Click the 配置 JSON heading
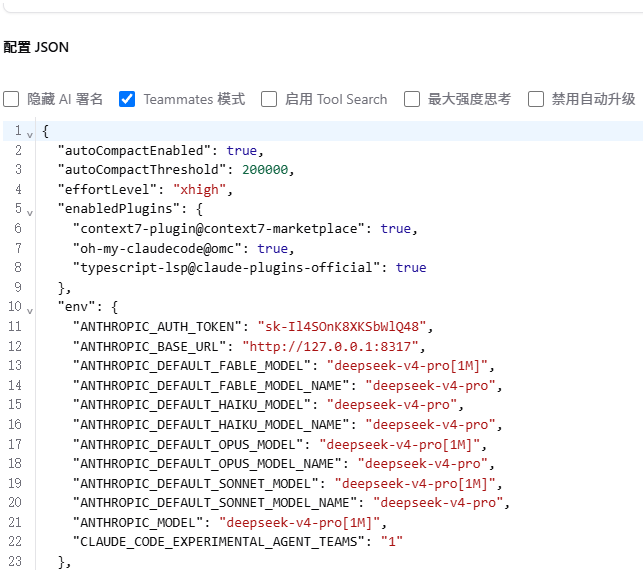This screenshot has height=570, width=643. [36, 47]
